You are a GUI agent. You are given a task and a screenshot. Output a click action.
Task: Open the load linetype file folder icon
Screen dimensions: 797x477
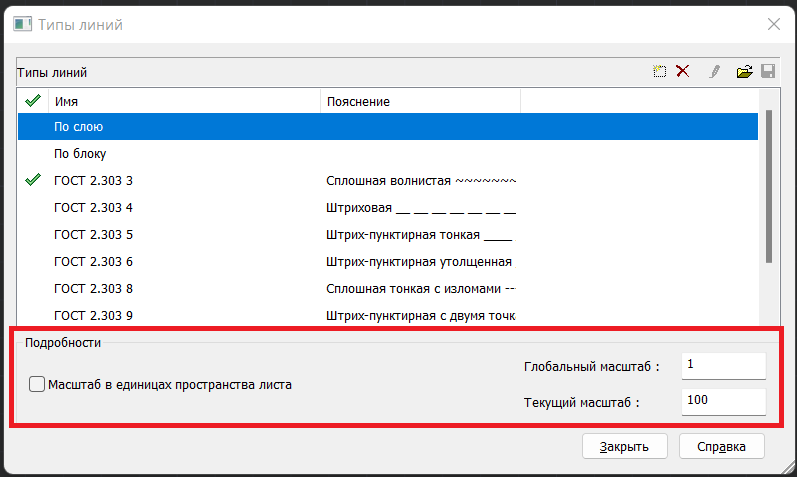(x=744, y=71)
